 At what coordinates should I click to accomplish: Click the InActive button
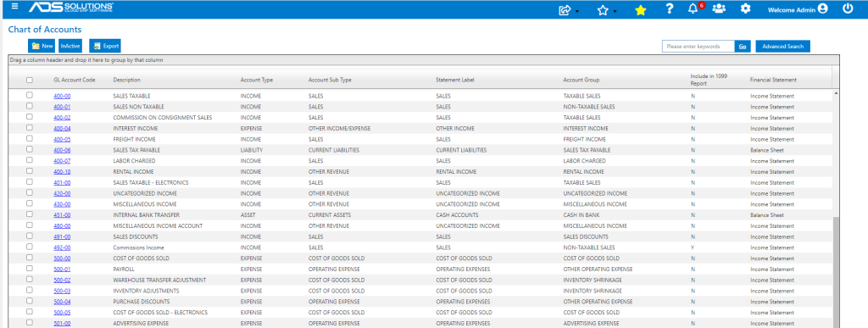(71, 46)
